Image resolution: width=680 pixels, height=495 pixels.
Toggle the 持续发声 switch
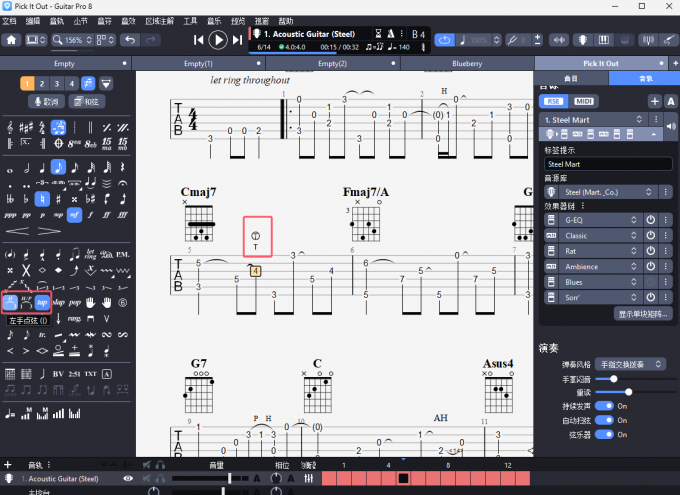tap(604, 406)
